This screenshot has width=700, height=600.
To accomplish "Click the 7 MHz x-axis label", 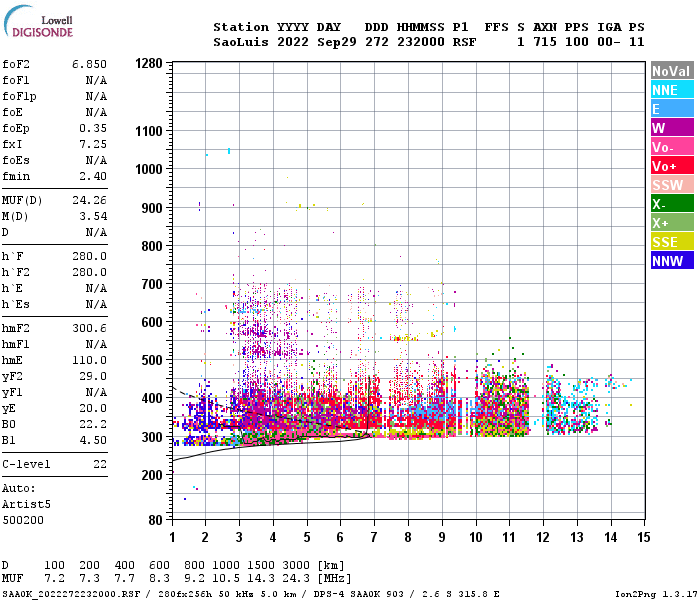I will [x=374, y=537].
